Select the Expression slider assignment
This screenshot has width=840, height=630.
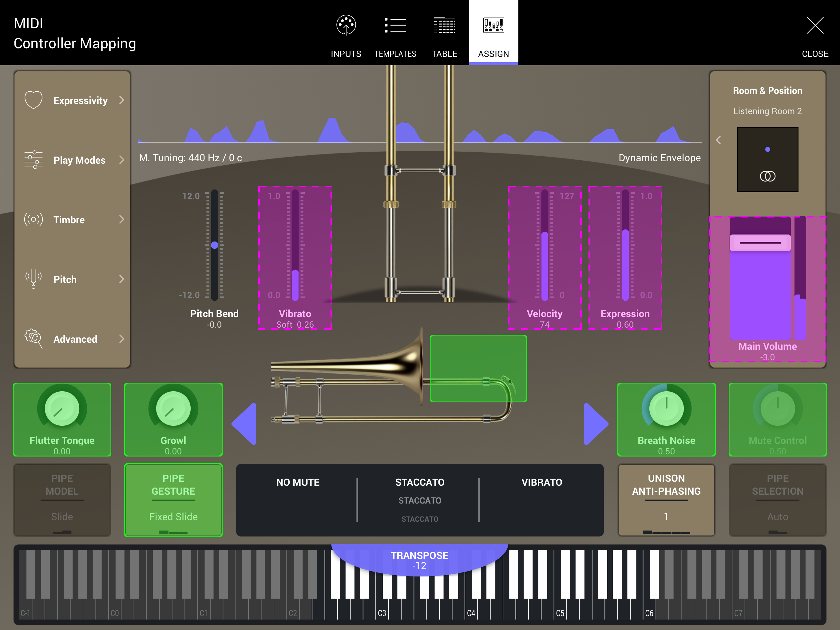625,257
